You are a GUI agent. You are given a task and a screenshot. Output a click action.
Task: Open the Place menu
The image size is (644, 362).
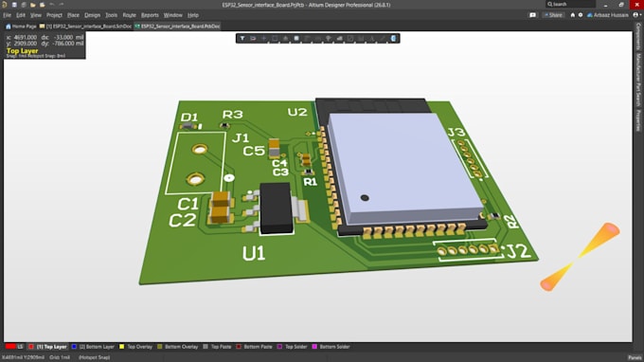[x=73, y=15]
